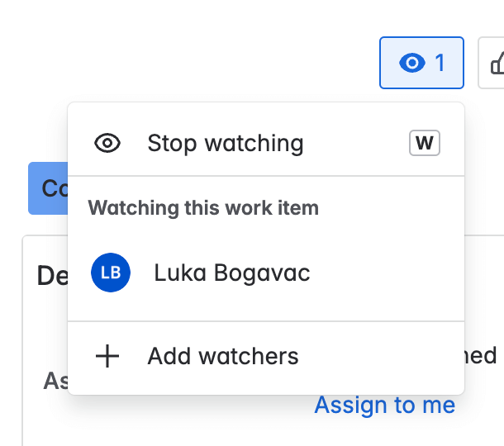The width and height of the screenshot is (504, 446).
Task: Click the thumbs-up vote icon
Action: pos(496,63)
